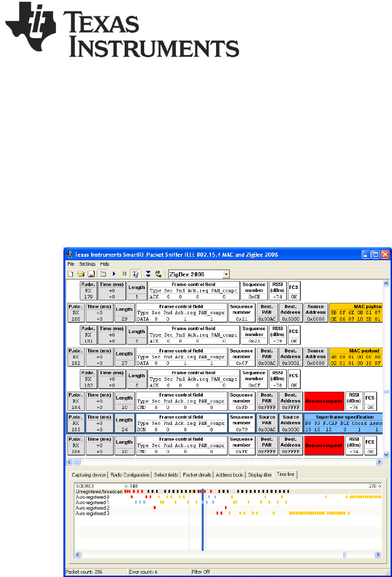Open the Display filter tab
The width and height of the screenshot is (392, 577).
click(260, 475)
